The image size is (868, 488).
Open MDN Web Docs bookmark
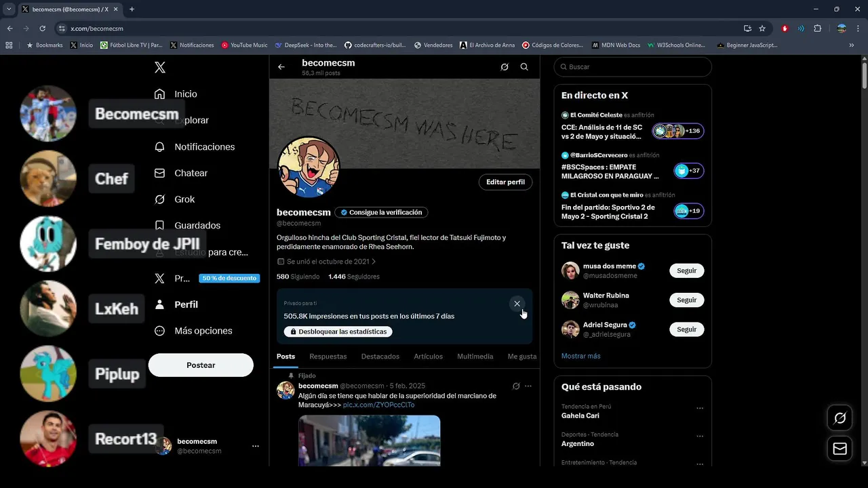tap(616, 45)
